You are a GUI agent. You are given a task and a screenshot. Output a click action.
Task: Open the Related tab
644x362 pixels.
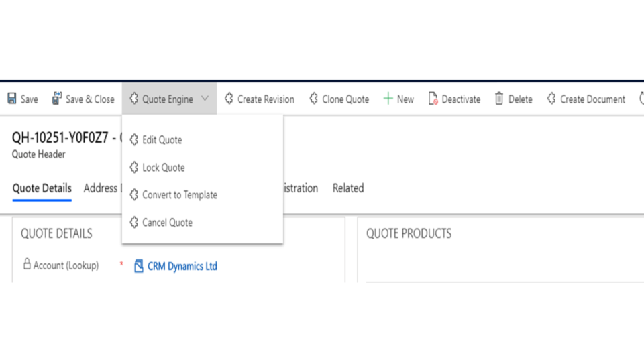point(348,188)
